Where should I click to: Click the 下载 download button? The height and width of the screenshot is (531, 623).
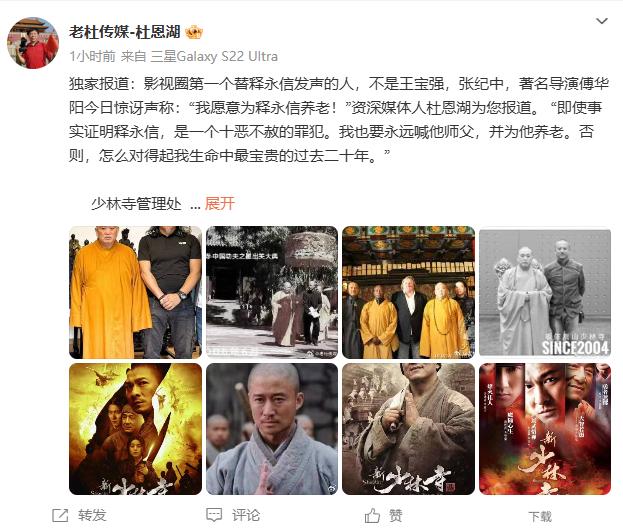point(540,516)
